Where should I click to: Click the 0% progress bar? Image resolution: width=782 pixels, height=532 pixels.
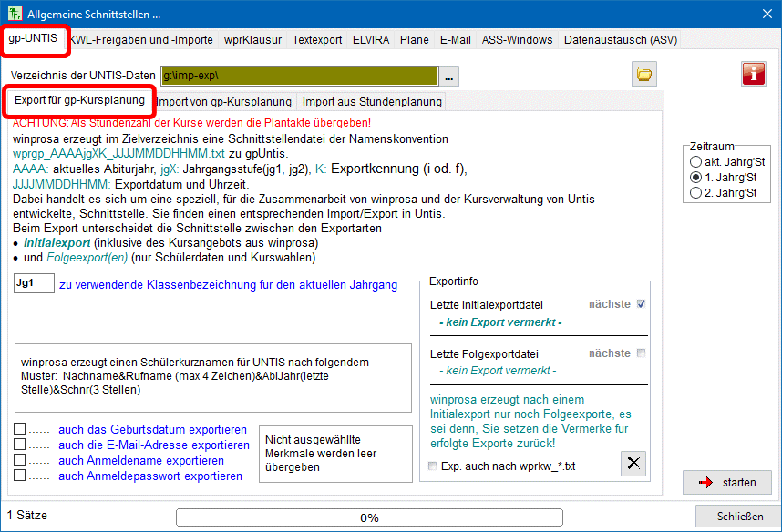[369, 517]
